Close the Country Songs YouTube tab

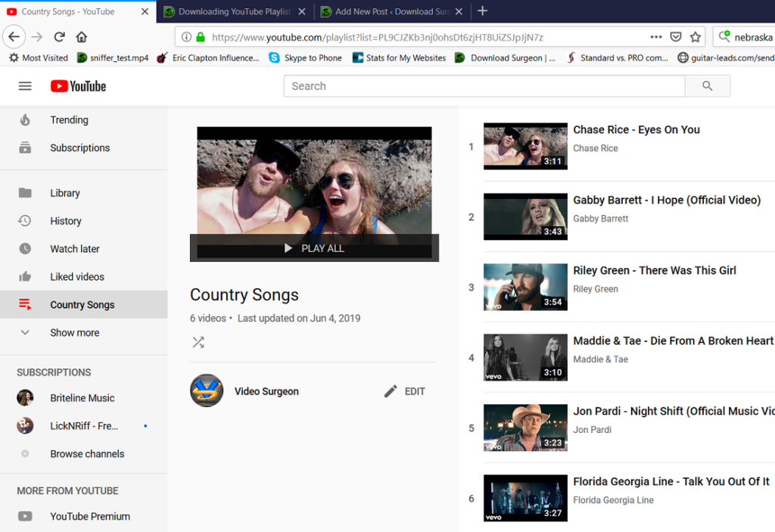[x=145, y=11]
